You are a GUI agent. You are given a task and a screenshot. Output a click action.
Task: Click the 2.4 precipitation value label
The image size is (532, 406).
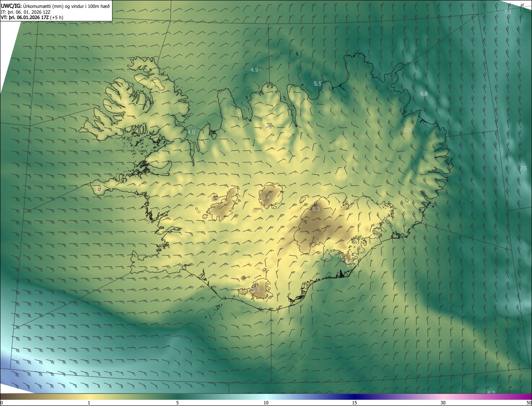coord(407,130)
